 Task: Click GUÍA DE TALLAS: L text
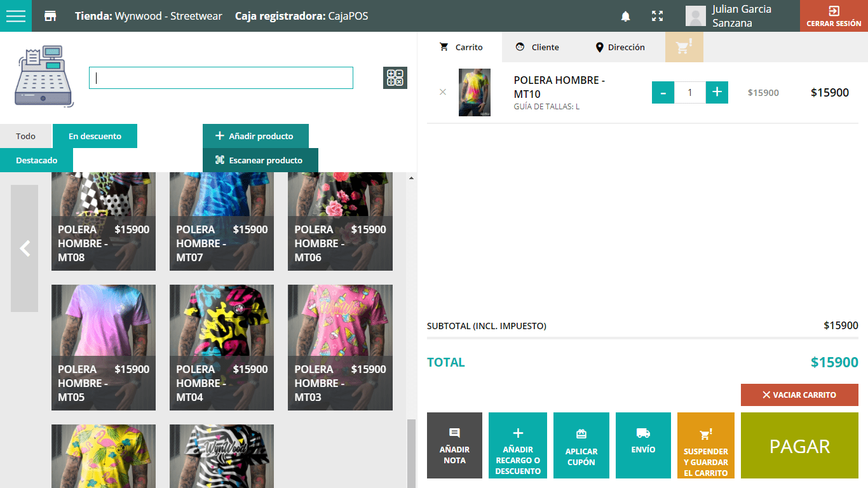point(546,107)
